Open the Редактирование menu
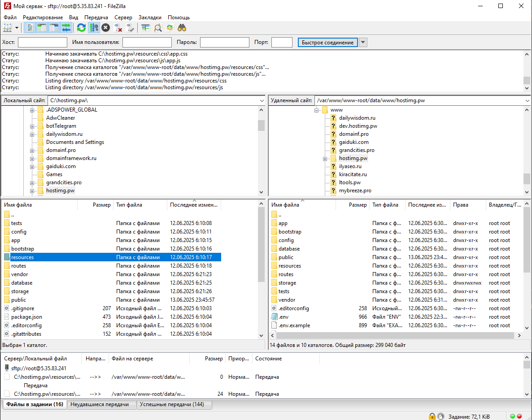532x420 pixels. pos(43,17)
